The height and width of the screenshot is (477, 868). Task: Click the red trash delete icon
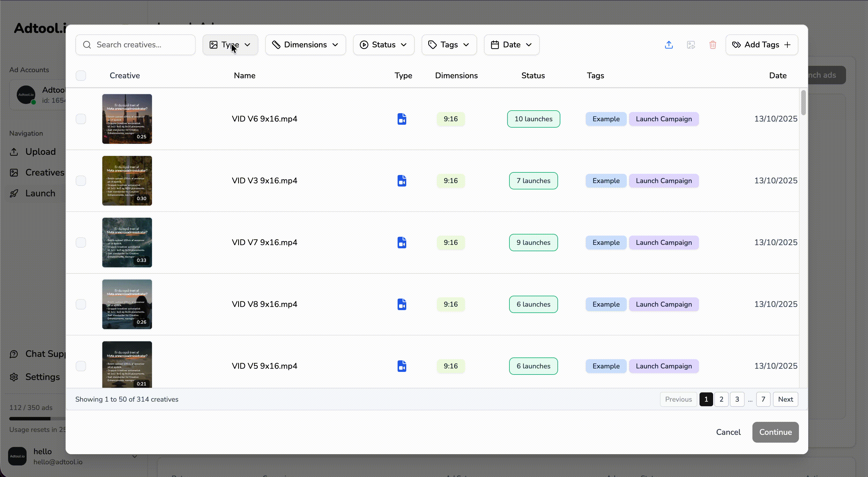pyautogui.click(x=713, y=44)
